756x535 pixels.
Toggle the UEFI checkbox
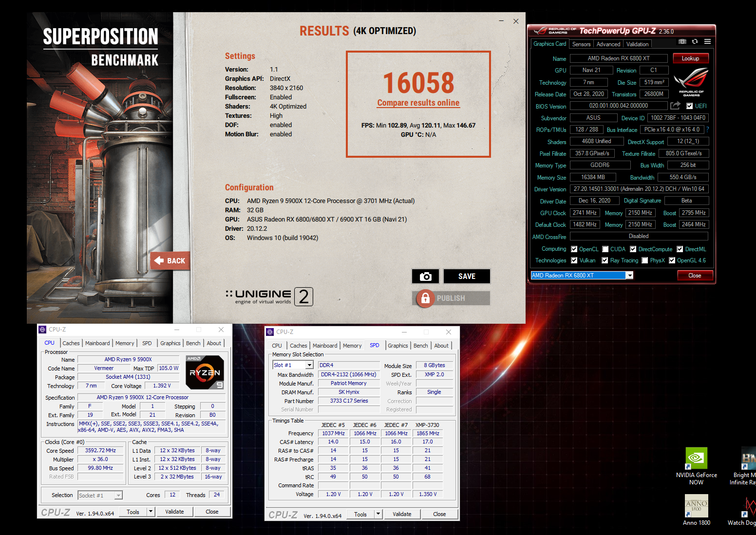pyautogui.click(x=689, y=106)
